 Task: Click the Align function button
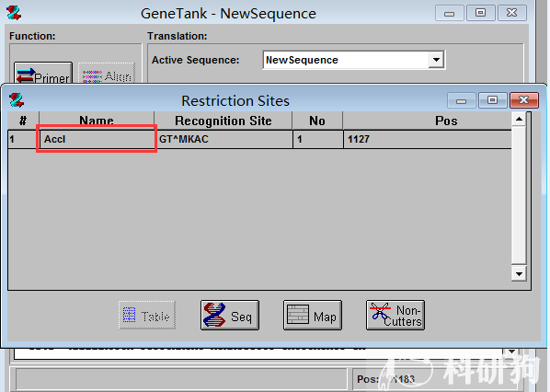pos(107,73)
